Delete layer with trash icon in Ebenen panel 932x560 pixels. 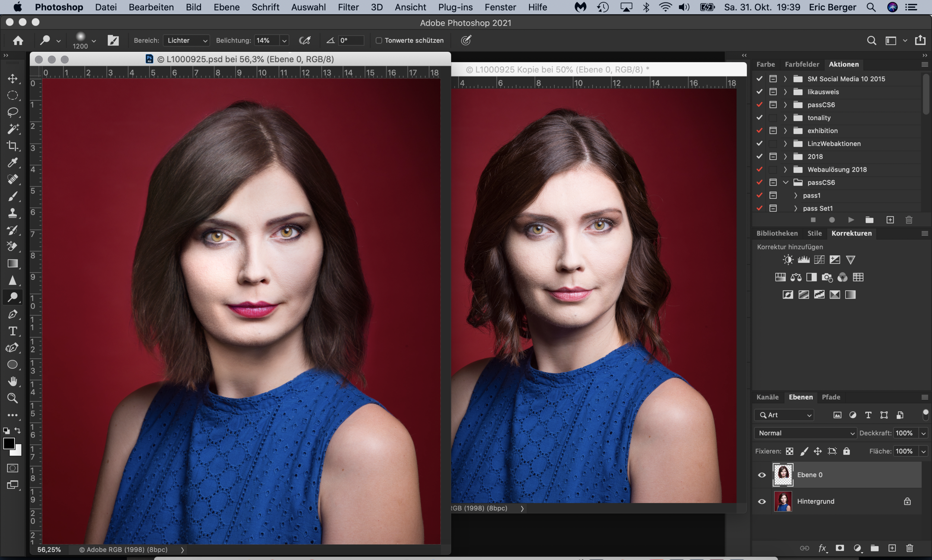(909, 548)
